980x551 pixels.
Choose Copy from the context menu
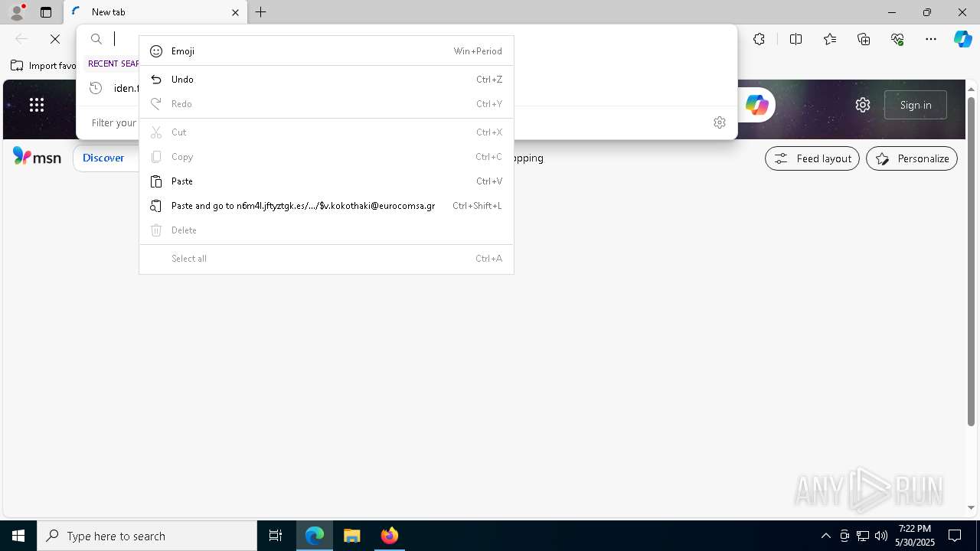pos(326,157)
